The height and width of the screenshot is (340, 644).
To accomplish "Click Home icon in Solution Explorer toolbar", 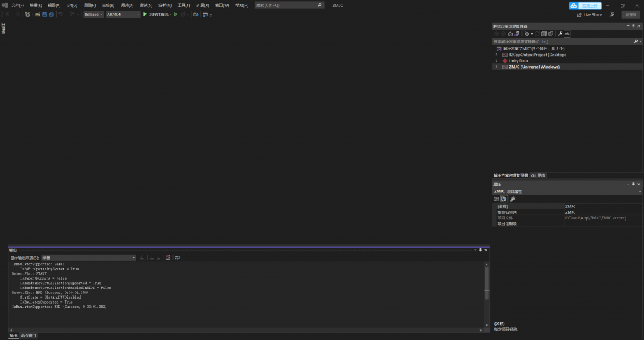I will point(510,33).
